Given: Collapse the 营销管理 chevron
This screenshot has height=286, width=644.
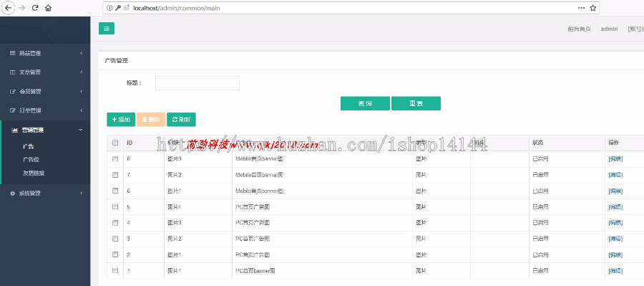Looking at the screenshot, I should click(80, 130).
